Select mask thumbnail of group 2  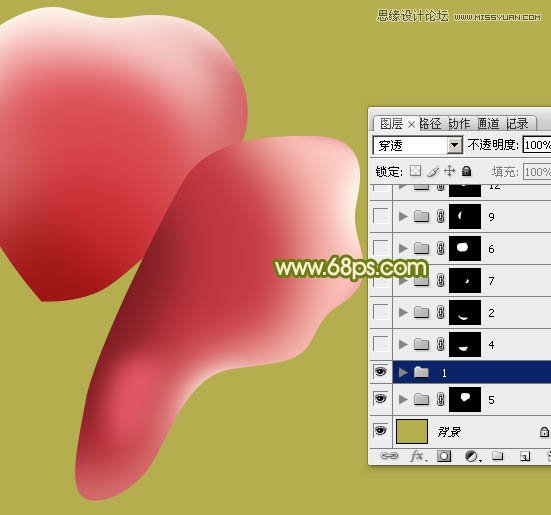pos(465,312)
